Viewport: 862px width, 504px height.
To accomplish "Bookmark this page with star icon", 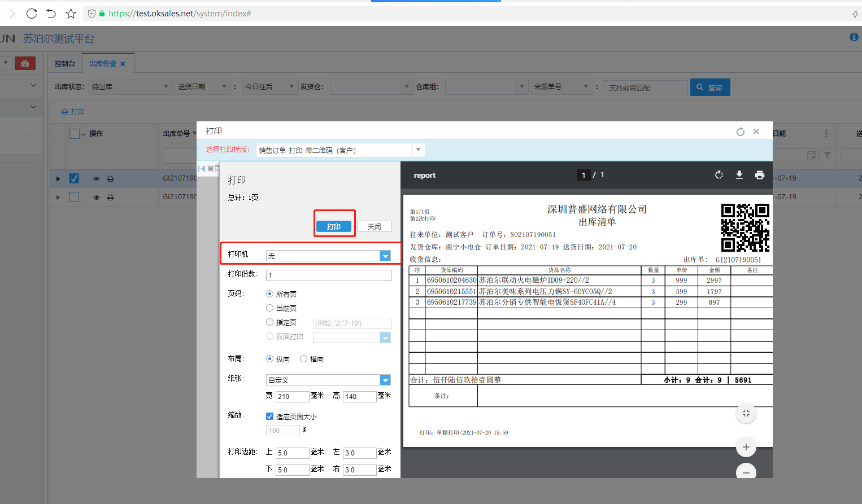I will tap(71, 14).
